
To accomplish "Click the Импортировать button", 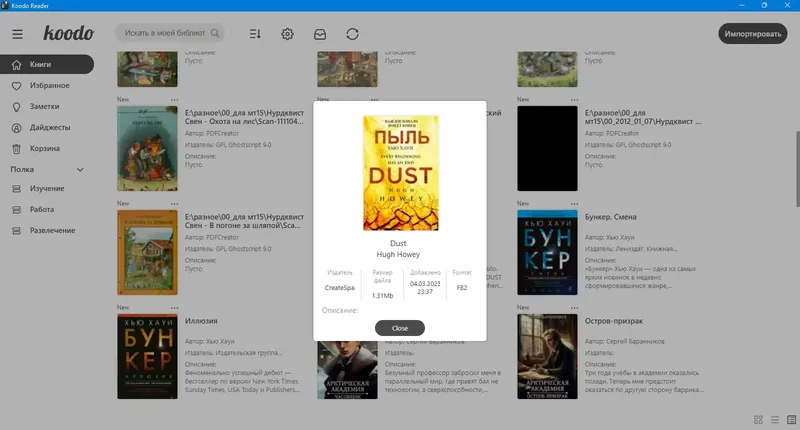I will (x=753, y=34).
